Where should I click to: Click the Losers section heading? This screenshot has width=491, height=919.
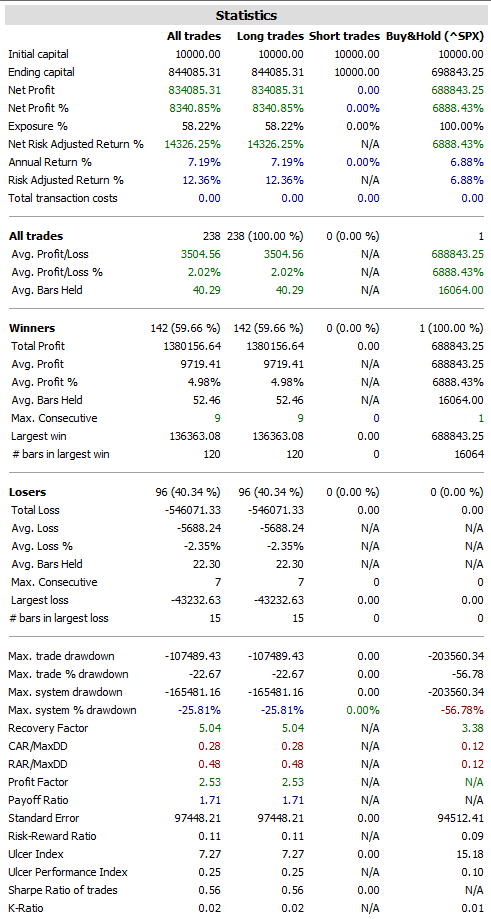click(27, 492)
